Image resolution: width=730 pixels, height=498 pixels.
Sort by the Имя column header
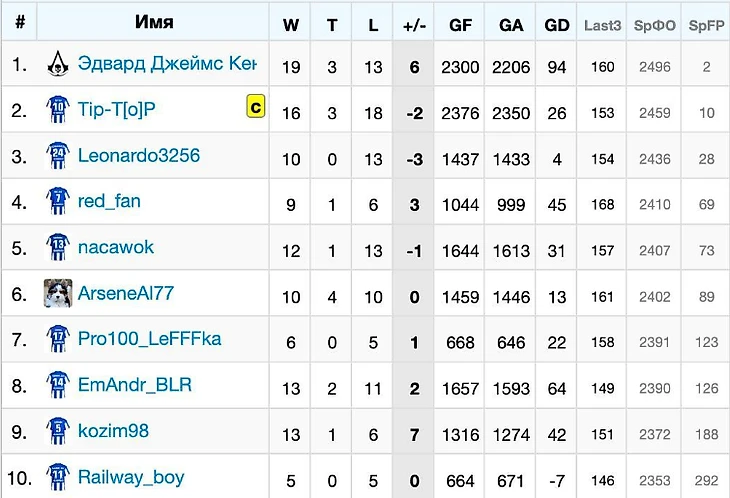coord(154,21)
